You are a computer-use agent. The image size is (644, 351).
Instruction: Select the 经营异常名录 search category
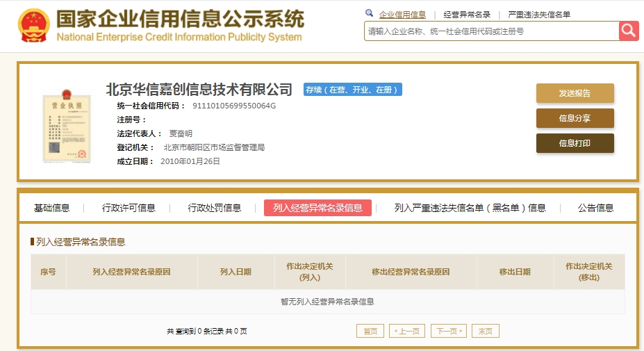[467, 15]
